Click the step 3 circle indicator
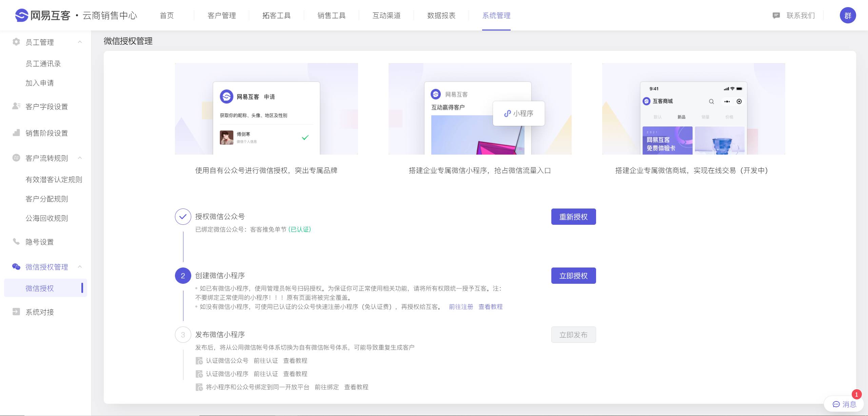This screenshot has height=416, width=868. (x=183, y=335)
